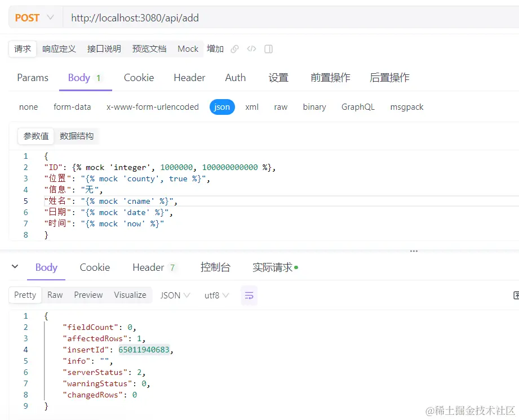Select the response Cookie tab
519x420 pixels.
[95, 267]
